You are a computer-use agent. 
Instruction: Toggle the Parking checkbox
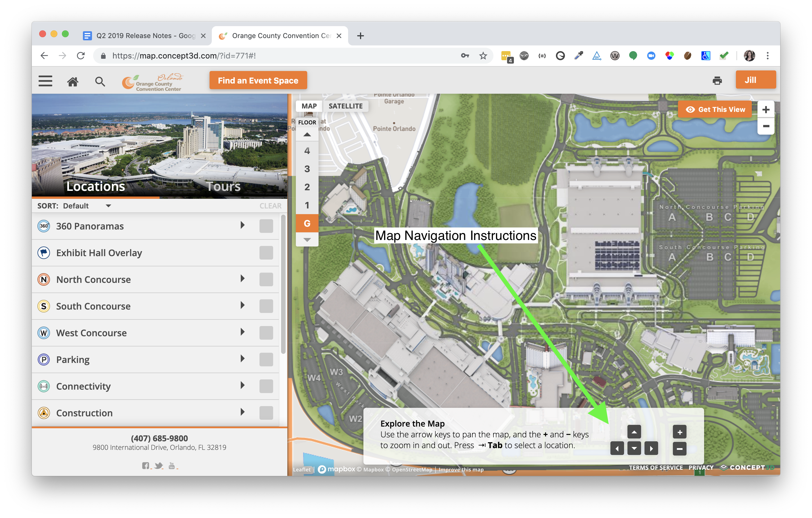coord(266,360)
